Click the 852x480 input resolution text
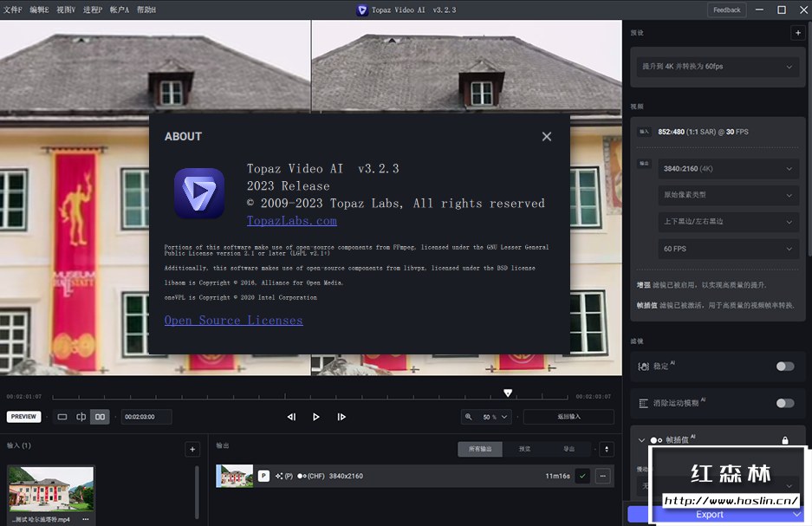The height and width of the screenshot is (526, 812). 671,132
